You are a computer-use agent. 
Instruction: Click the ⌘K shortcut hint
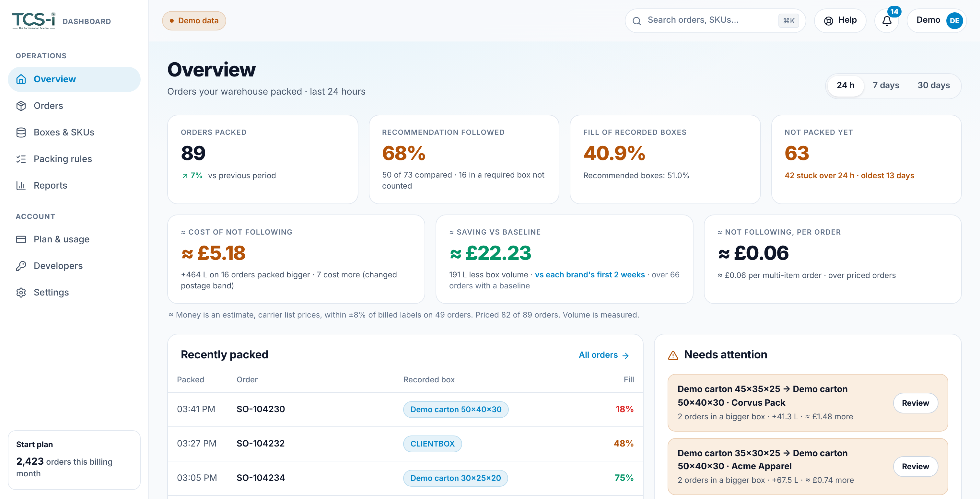click(789, 21)
